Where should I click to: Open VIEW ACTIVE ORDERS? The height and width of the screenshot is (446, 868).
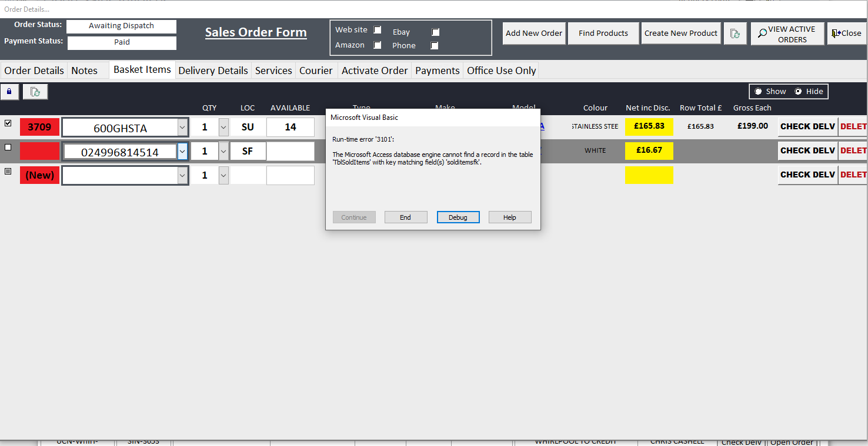point(787,34)
